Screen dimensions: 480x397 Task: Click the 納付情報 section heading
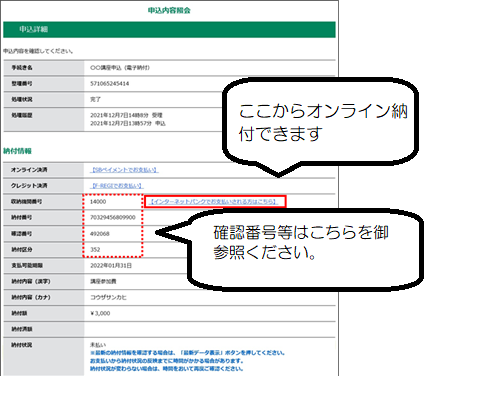click(x=17, y=151)
